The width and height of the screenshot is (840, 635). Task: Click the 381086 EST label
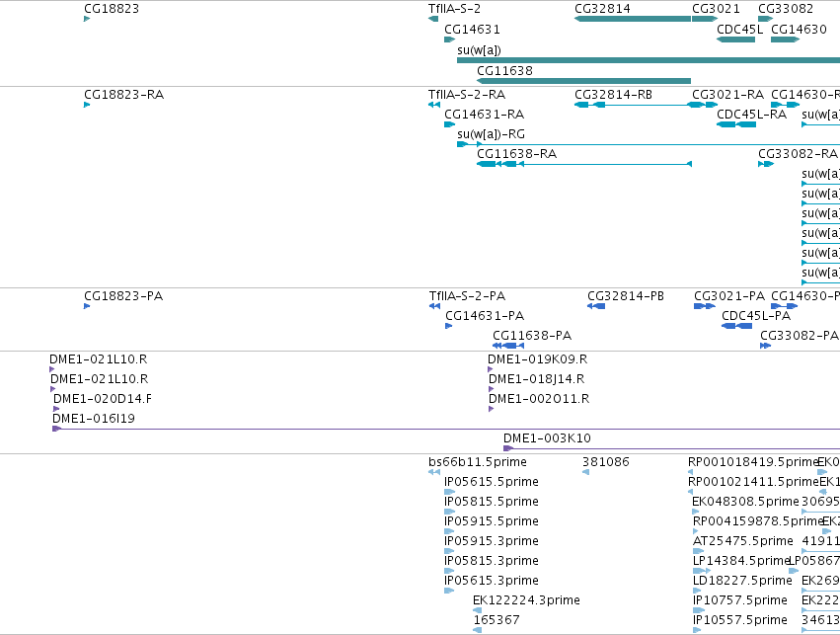(606, 462)
